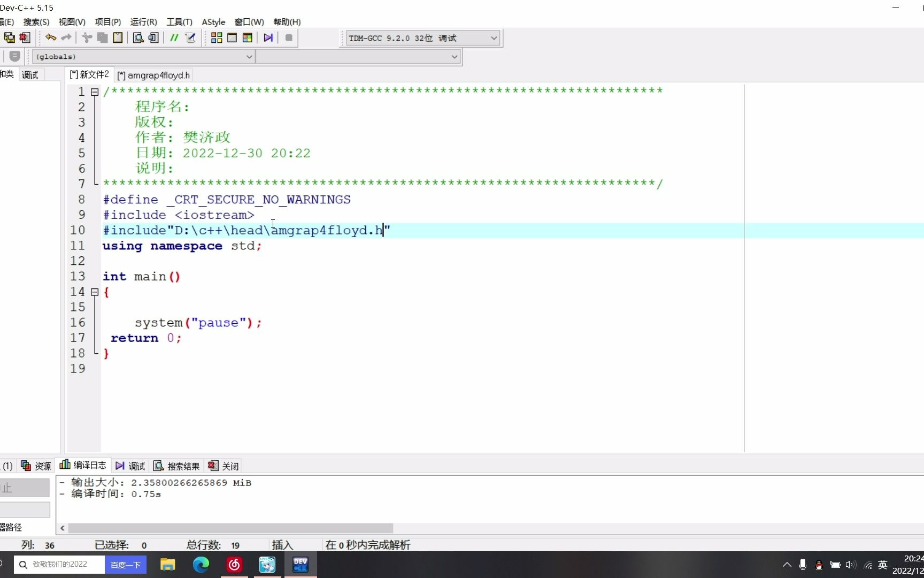
Task: Open the 运行(R) menu
Action: pyautogui.click(x=144, y=22)
